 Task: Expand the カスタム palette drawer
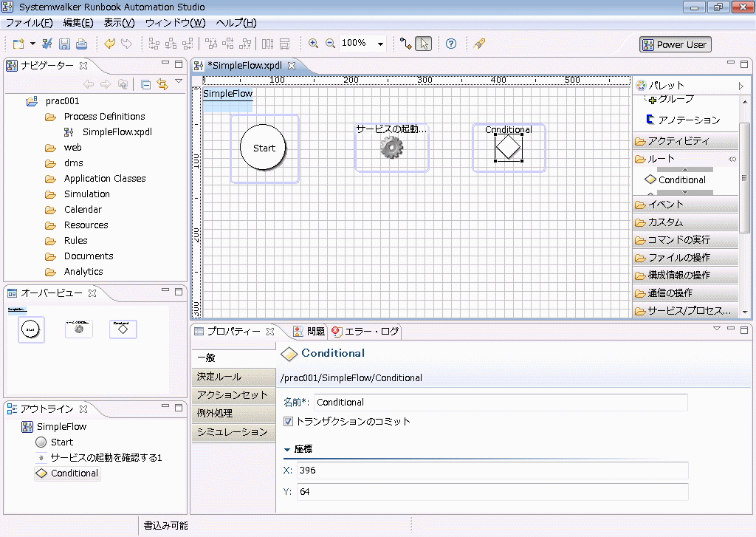[685, 222]
